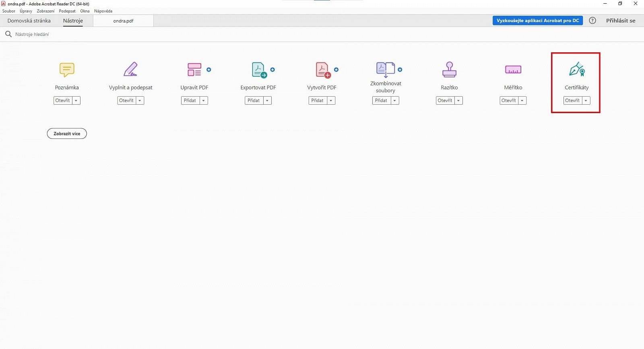Click the help question mark icon
The width and height of the screenshot is (644, 349).
pos(592,21)
